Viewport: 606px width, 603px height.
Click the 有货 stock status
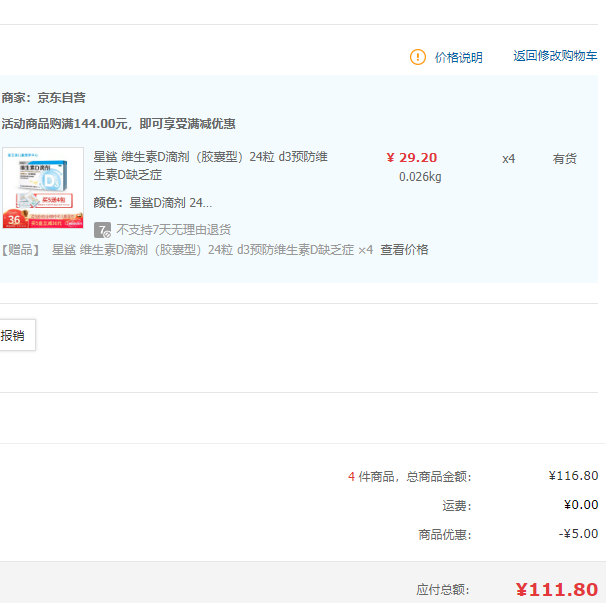pyautogui.click(x=564, y=159)
